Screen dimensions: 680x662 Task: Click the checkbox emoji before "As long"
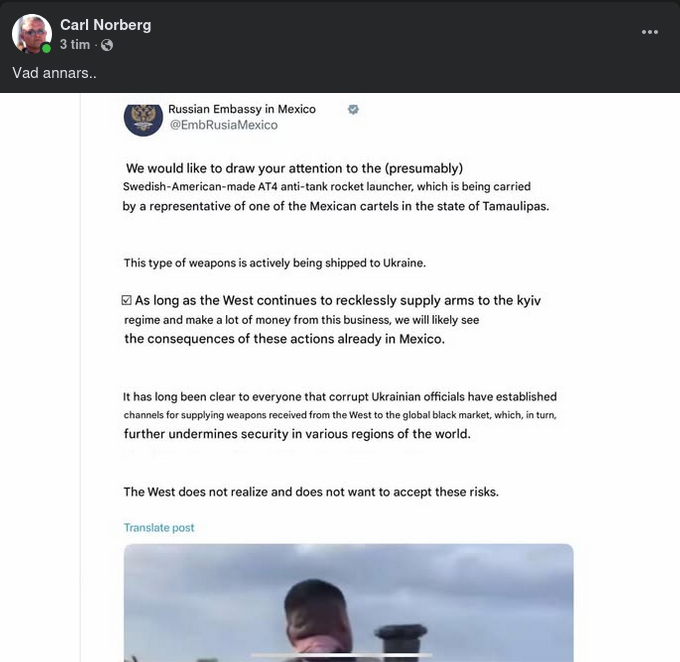click(x=126, y=300)
